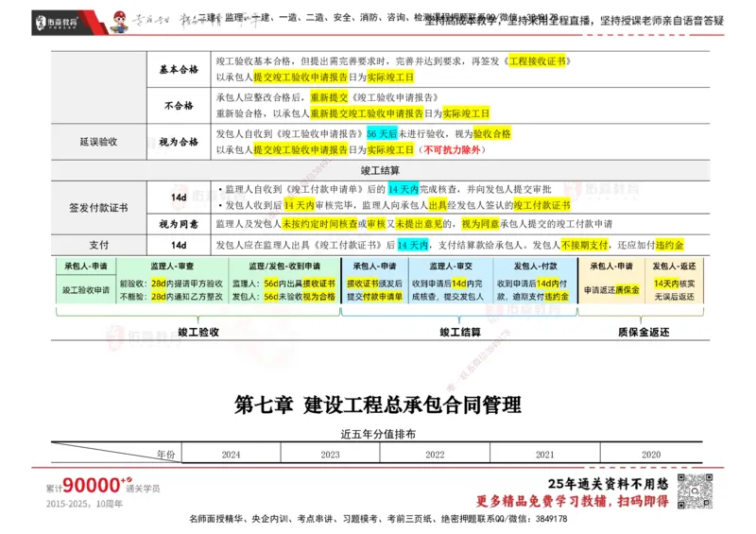Click the 竣工验收 label under the green bracket
The image size is (756, 534).
(198, 332)
